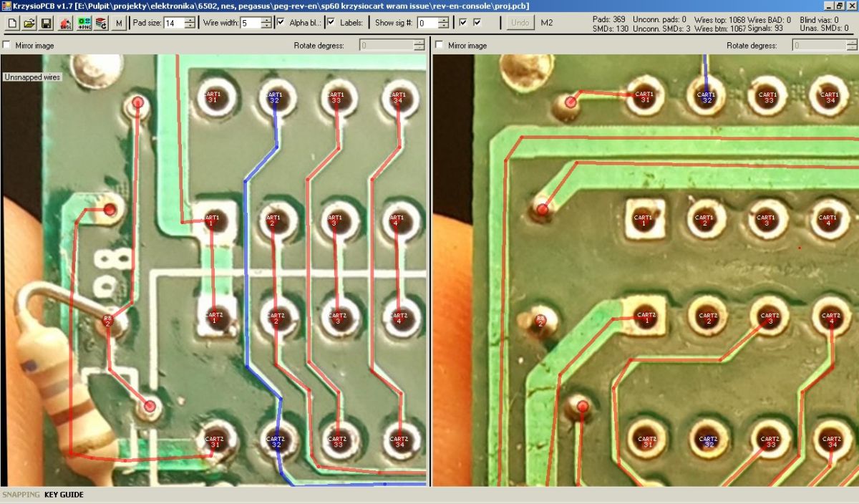This screenshot has height=504, width=859.
Task: Click the Pad size value field
Action: (x=173, y=23)
